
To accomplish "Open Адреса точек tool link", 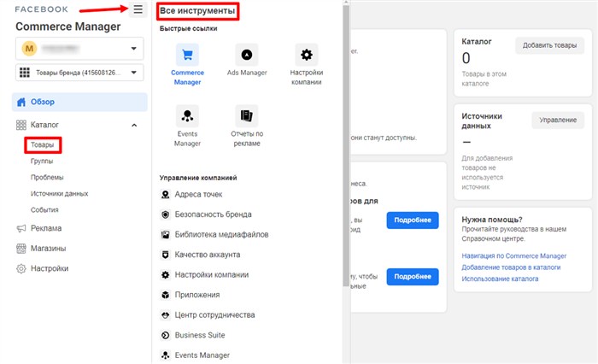I will [x=198, y=195].
